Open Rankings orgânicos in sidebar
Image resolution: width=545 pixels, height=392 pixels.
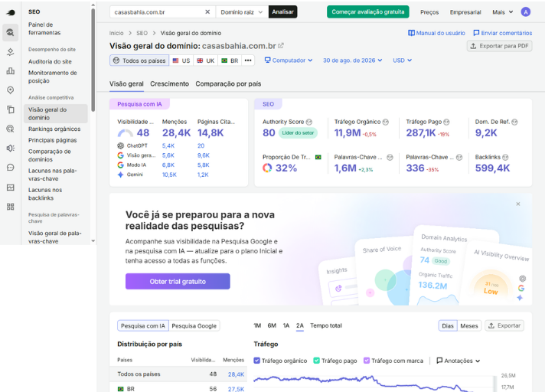pos(54,129)
